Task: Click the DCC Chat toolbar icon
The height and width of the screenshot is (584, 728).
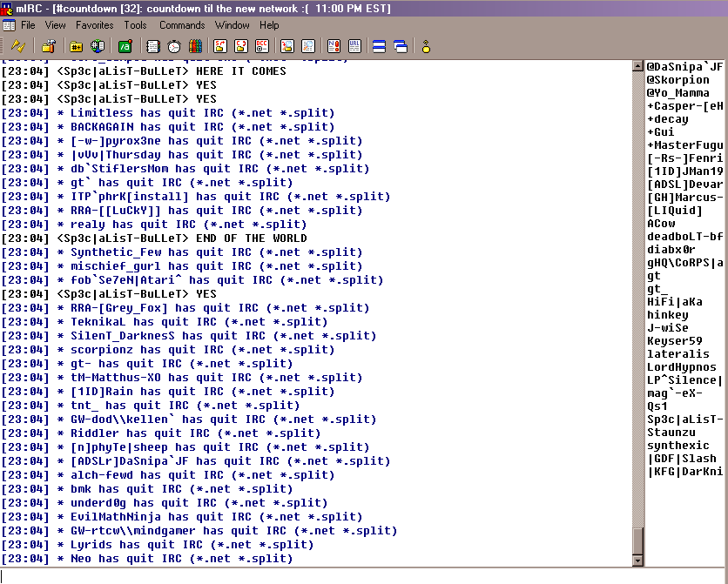Action: 241,46
